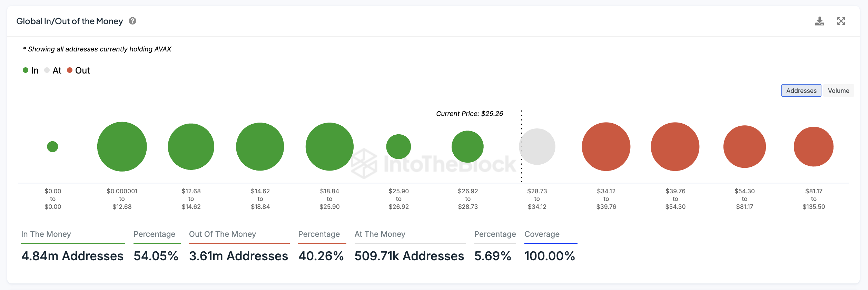Click the $18.84 to $25.90 green bubble
This screenshot has height=290, width=868.
[329, 146]
